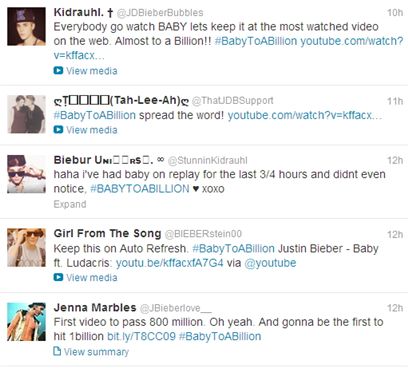Open the bit.ly/T8CC09 link
This screenshot has width=408, height=368.
[x=141, y=336]
